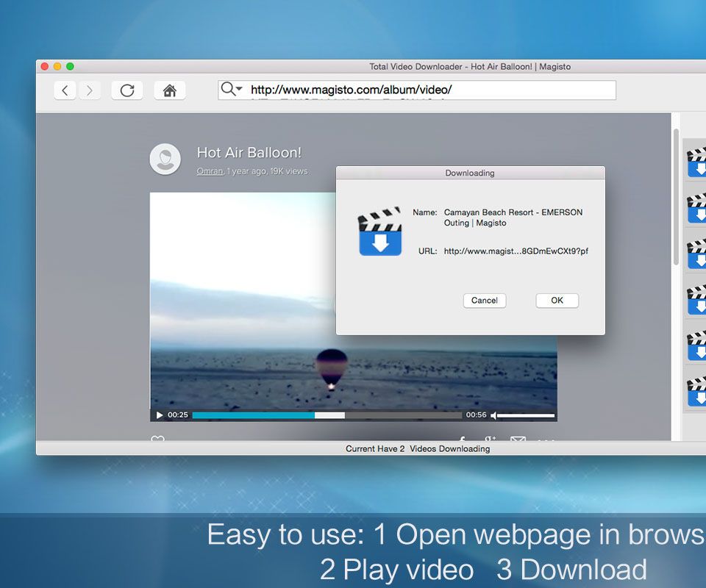
Task: Select the fourth download item in sidebar
Action: [x=696, y=298]
